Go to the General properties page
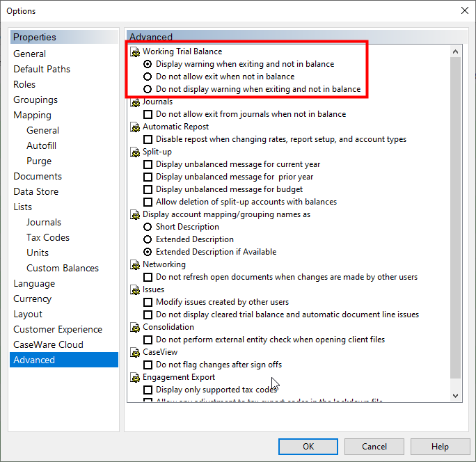 tap(29, 54)
